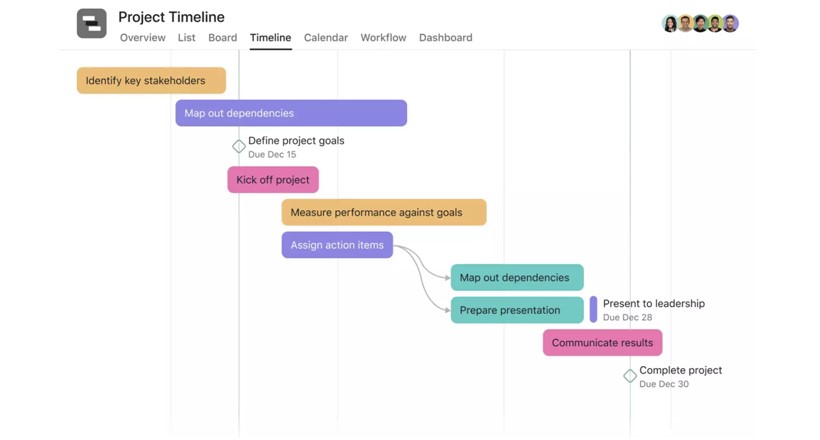The width and height of the screenshot is (820, 440).
Task: Select Measure performance against goals task
Action: pyautogui.click(x=384, y=212)
